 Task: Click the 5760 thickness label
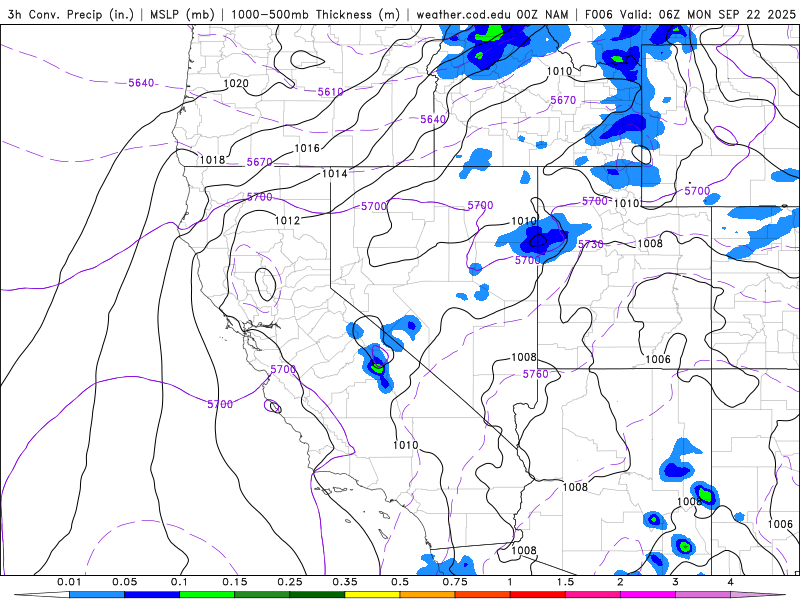tap(536, 374)
